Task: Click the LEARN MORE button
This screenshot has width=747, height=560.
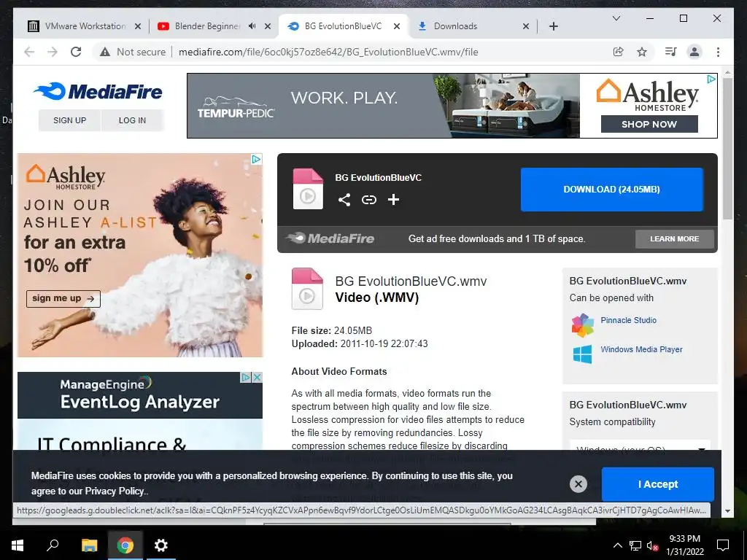Action: click(x=675, y=239)
